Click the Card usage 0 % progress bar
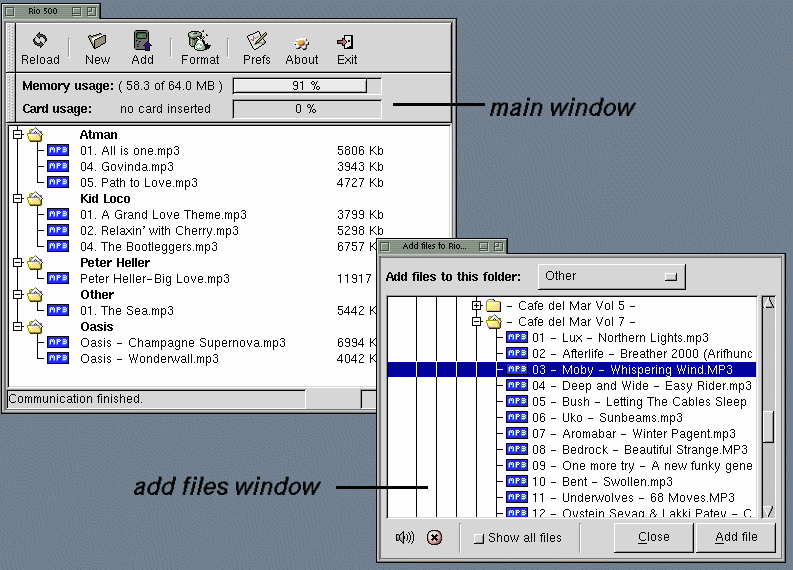Screen dimensions: 793x570 click(x=307, y=109)
